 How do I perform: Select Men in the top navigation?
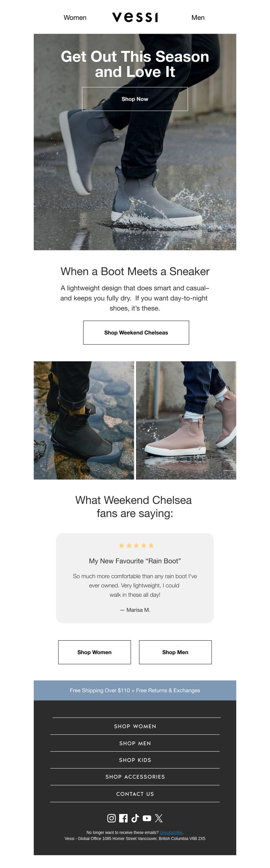coord(198,18)
